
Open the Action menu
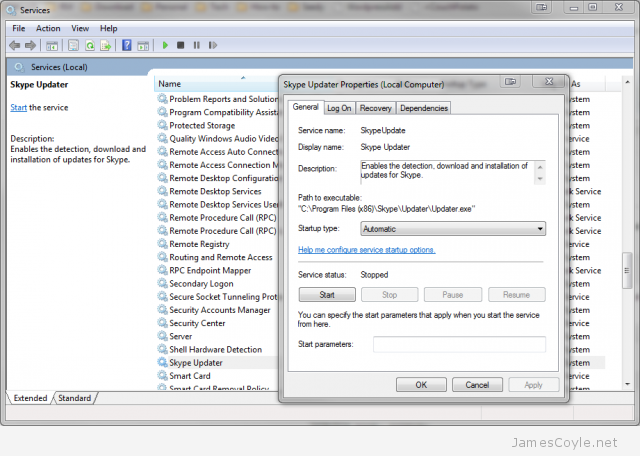click(x=48, y=28)
